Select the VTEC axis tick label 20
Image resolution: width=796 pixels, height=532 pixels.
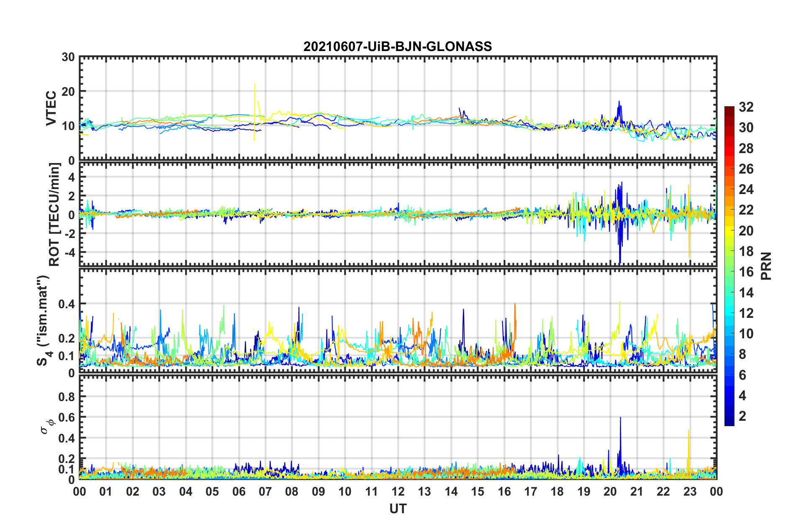(68, 91)
